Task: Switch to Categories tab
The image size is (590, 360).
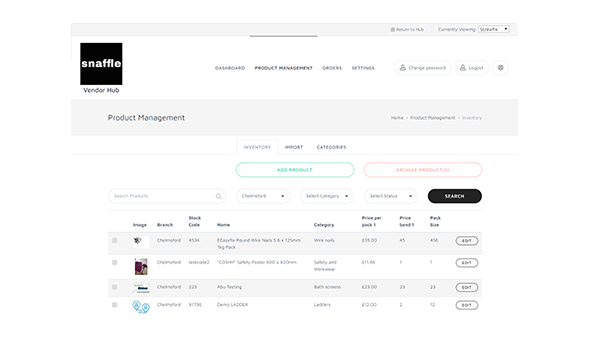Action: 331,147
